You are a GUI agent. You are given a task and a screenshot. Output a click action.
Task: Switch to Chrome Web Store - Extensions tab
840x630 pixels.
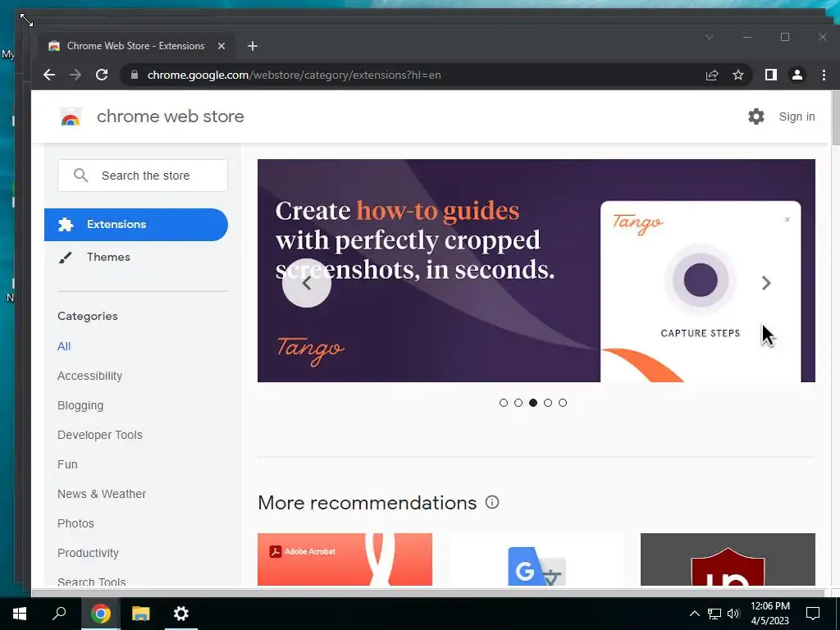point(135,46)
